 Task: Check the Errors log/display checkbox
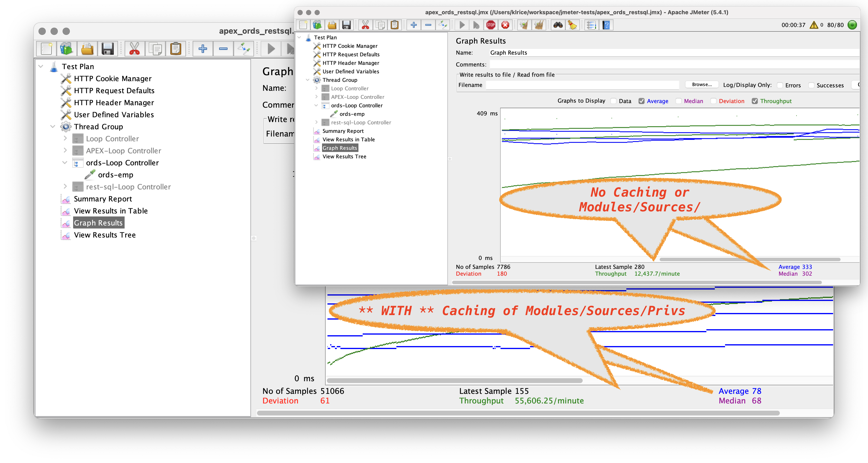780,85
